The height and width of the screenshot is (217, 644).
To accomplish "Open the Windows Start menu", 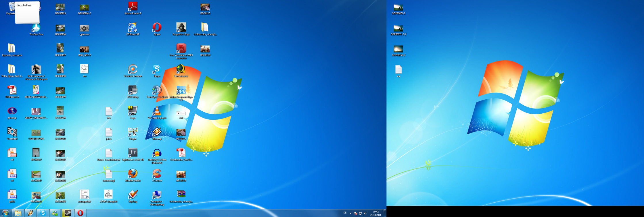I will click(5, 213).
